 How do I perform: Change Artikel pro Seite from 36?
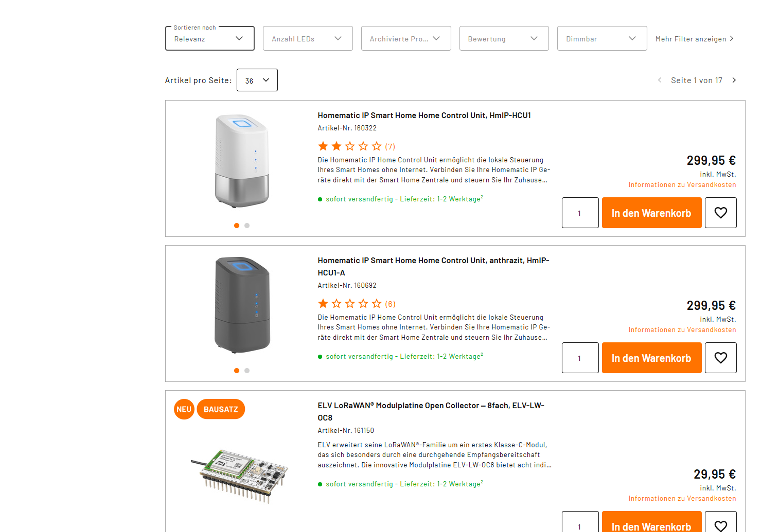point(257,80)
